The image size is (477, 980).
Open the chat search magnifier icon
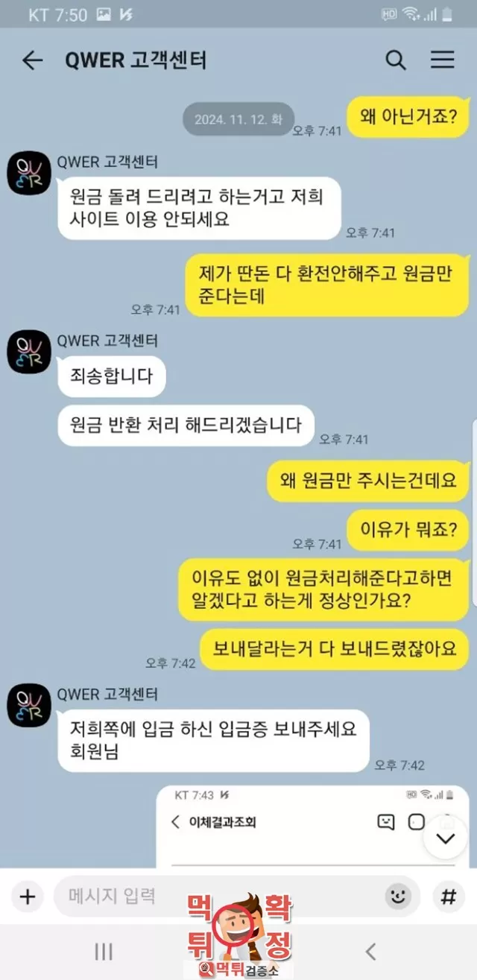(x=396, y=60)
